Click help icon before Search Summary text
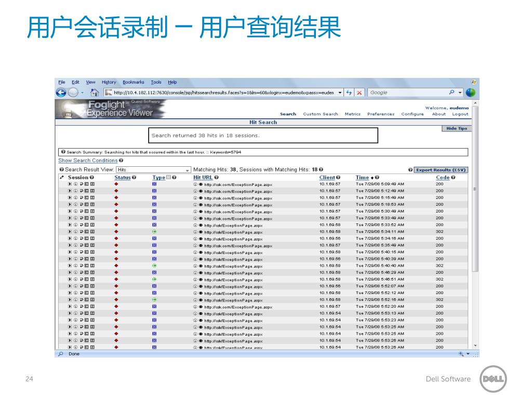The width and height of the screenshot is (532, 399). click(x=63, y=152)
